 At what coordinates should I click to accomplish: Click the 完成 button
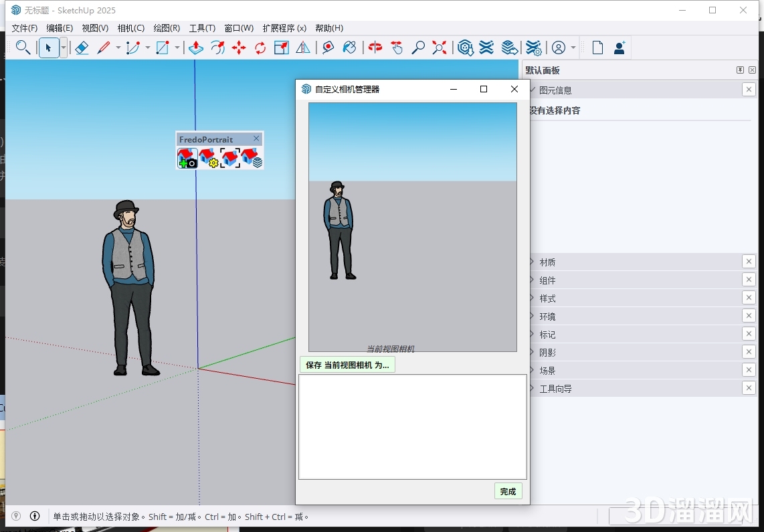pos(508,491)
